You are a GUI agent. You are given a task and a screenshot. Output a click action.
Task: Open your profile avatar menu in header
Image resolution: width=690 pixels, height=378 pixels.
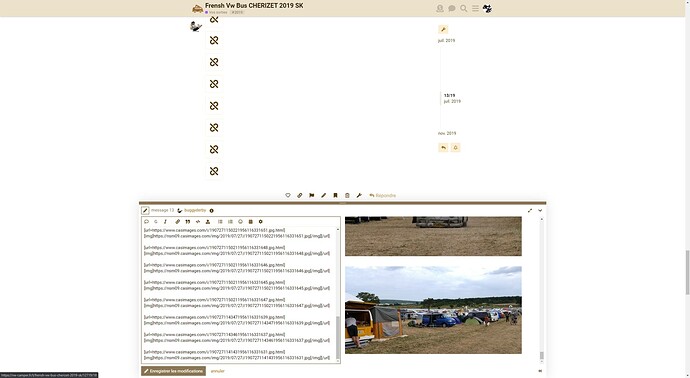pos(487,8)
